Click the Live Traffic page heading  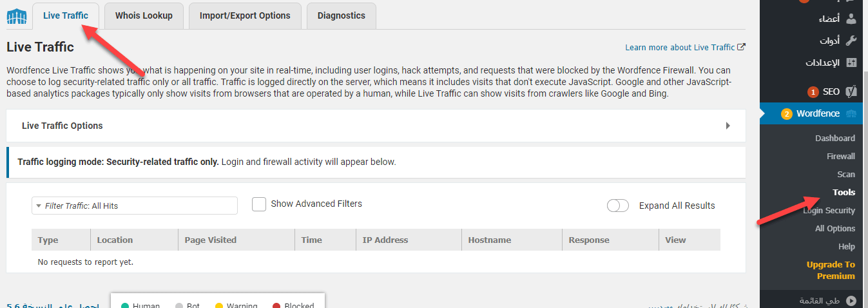40,47
